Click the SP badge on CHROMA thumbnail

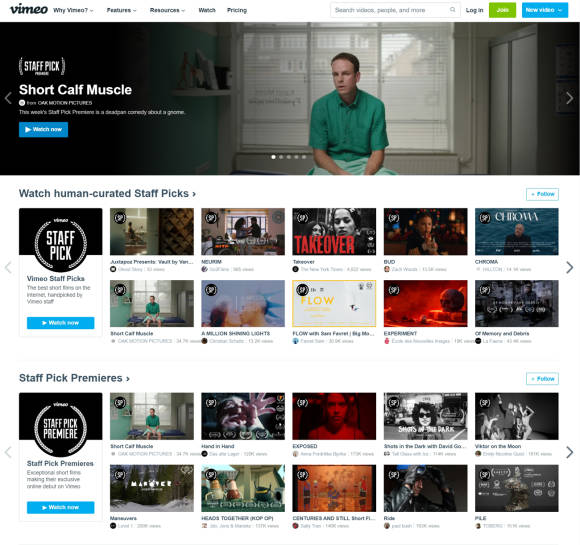click(485, 218)
